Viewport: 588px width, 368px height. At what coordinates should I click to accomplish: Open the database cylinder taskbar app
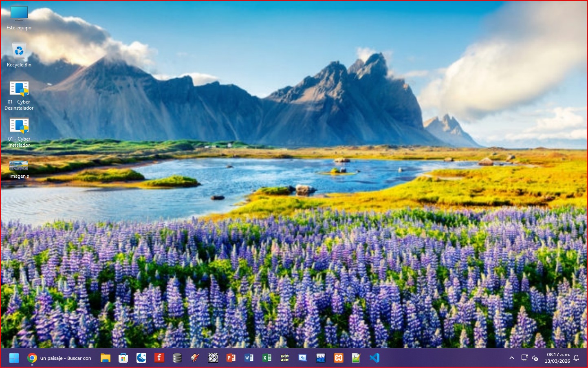[177, 358]
